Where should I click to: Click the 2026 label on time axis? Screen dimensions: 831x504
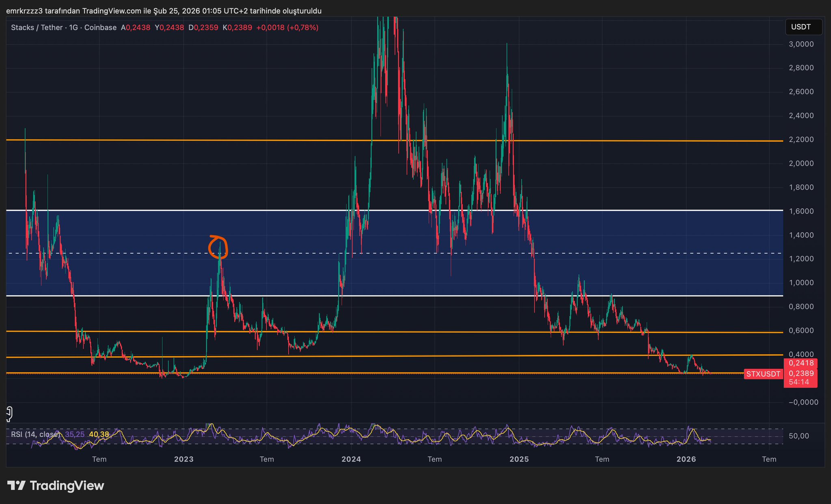(686, 459)
